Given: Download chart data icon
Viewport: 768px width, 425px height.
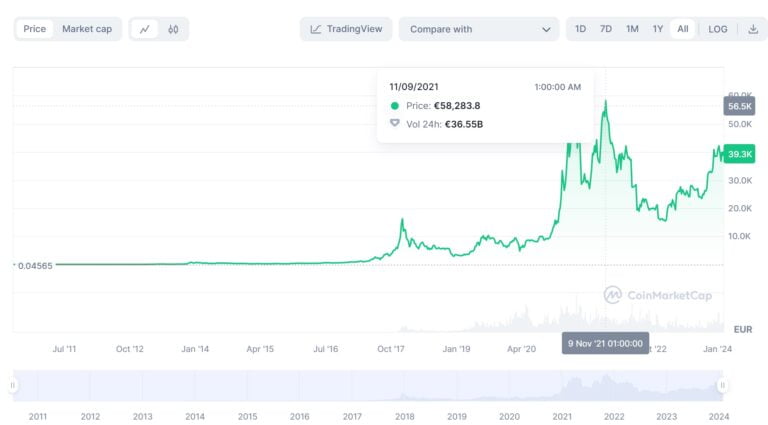Looking at the screenshot, I should tap(753, 29).
